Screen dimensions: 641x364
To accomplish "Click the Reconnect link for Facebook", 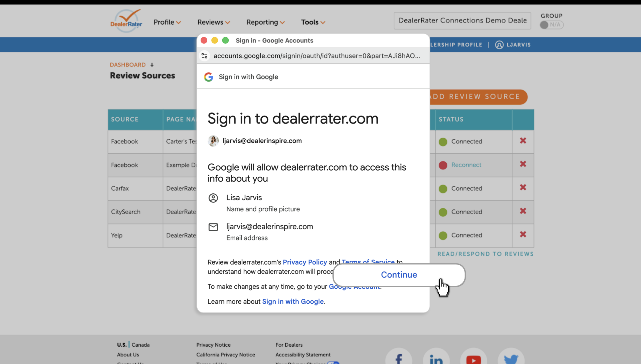I will [x=466, y=165].
